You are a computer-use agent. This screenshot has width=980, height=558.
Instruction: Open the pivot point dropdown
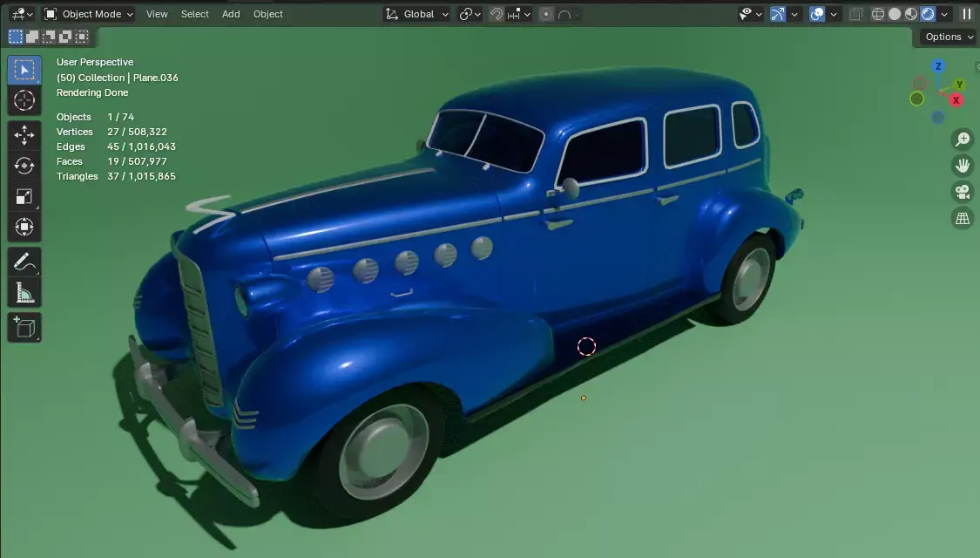point(470,14)
